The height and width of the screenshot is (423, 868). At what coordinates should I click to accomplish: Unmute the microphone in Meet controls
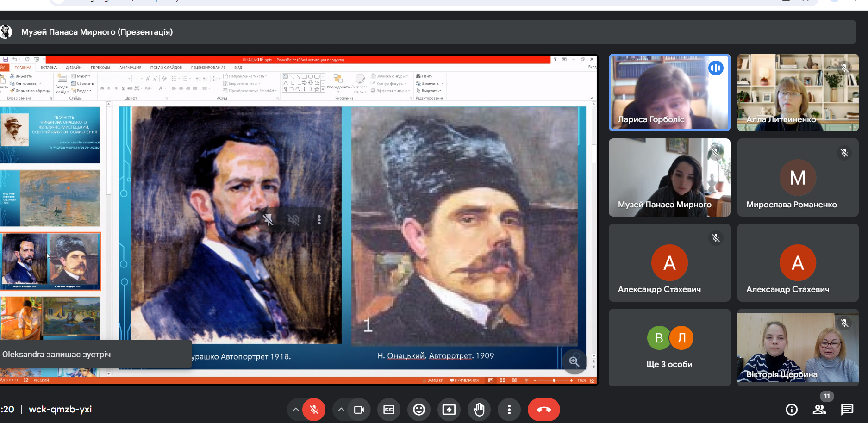(x=314, y=410)
